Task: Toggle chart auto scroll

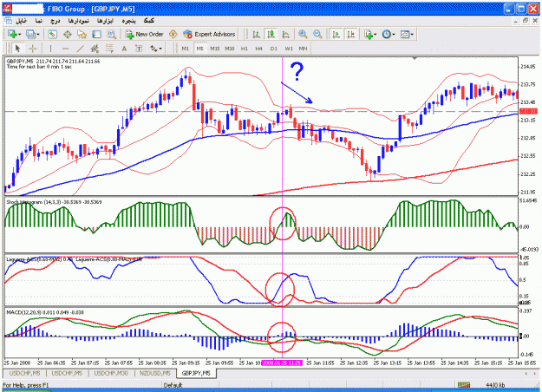Action: (336, 34)
